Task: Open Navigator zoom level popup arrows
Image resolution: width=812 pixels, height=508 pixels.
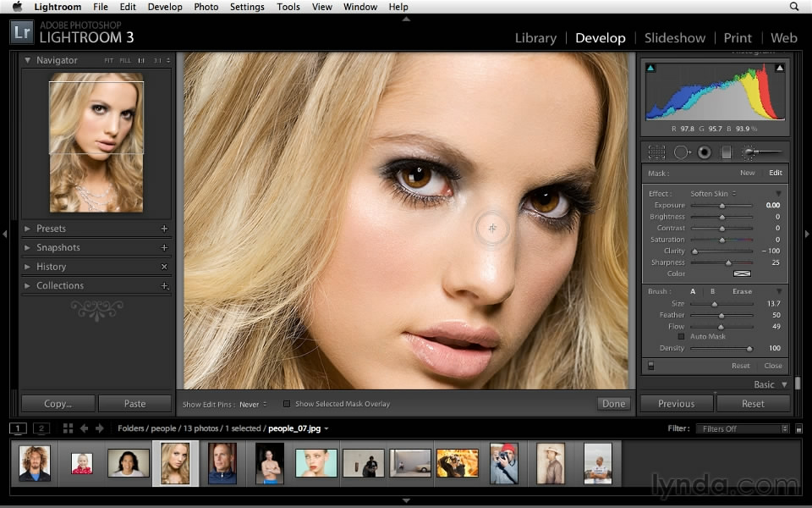Action: pos(167,61)
